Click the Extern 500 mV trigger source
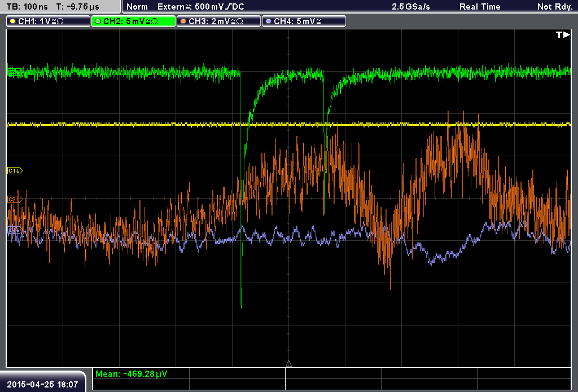 [200, 7]
